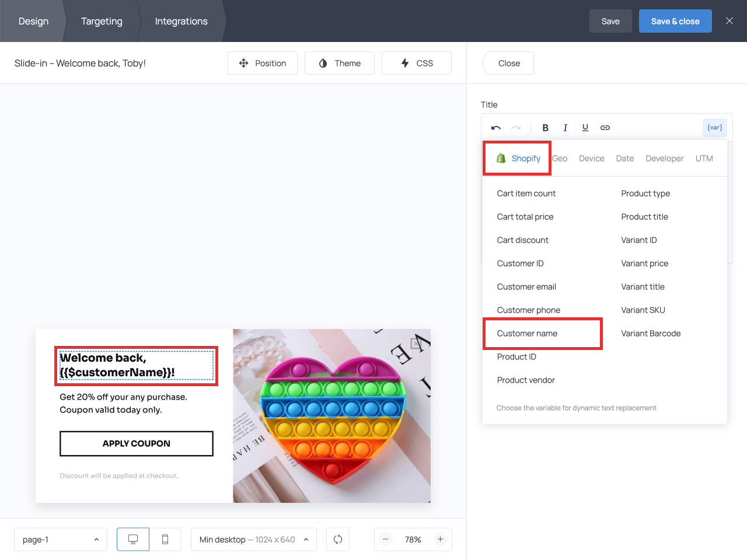Screen dimensions: 747x560
Task: Decrease zoom with the minus button
Action: click(386, 540)
